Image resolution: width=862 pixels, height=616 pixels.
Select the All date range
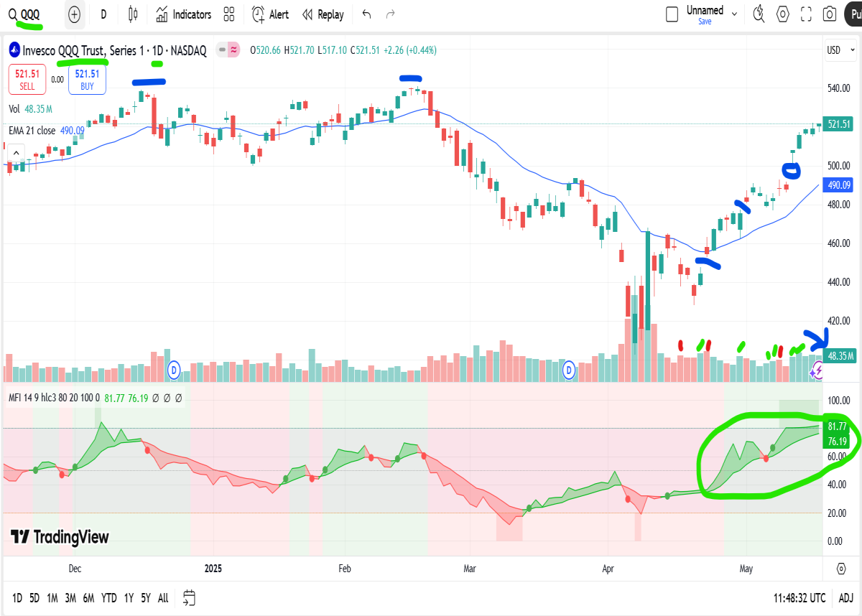pos(163,597)
